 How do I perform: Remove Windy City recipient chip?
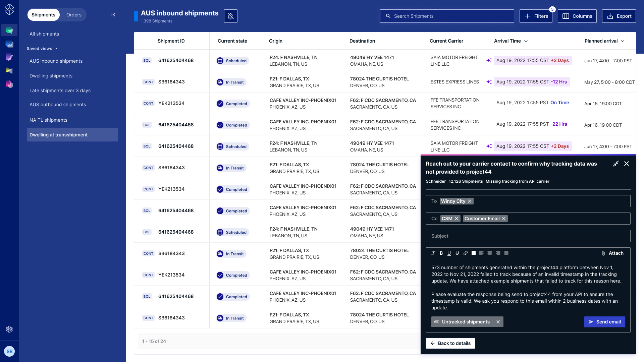470,201
